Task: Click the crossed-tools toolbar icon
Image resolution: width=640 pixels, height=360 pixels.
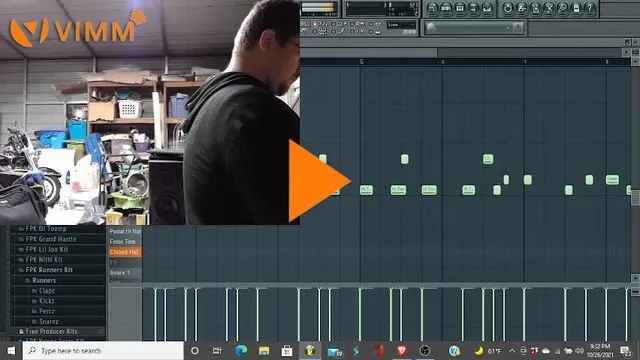Action: [549, 8]
